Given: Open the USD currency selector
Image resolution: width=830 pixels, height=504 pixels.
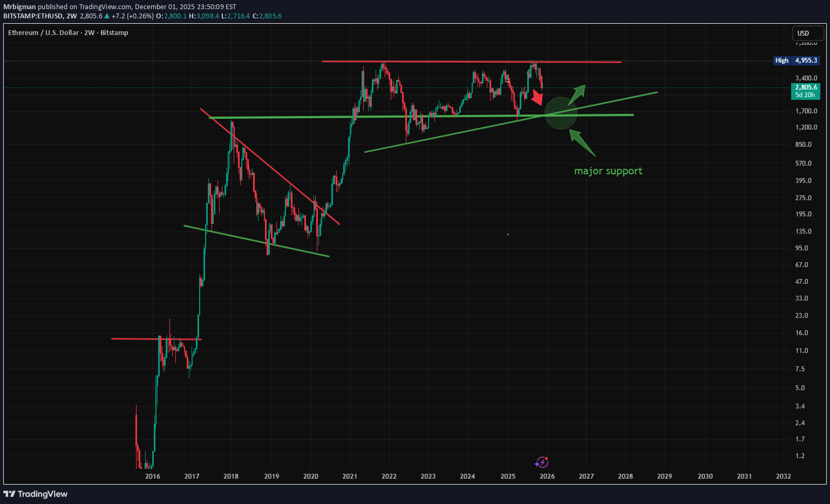Looking at the screenshot, I should [807, 33].
